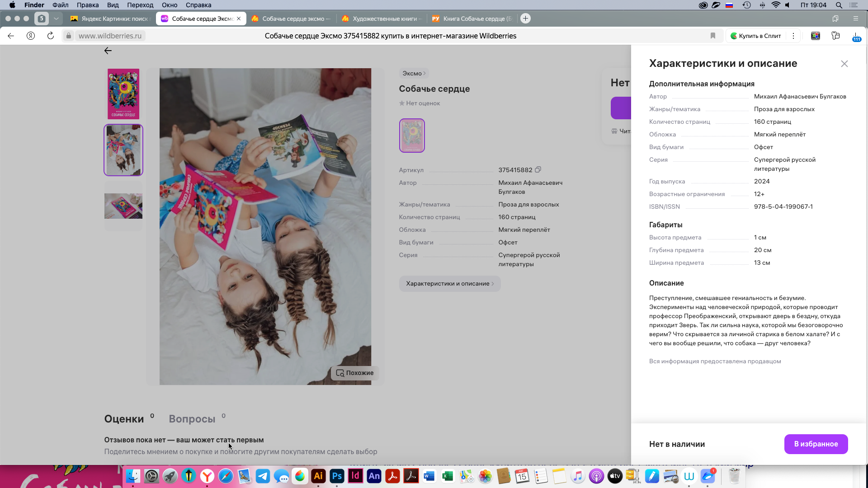Launch Adobe Animate from the Dock
The image size is (868, 488).
tap(374, 476)
